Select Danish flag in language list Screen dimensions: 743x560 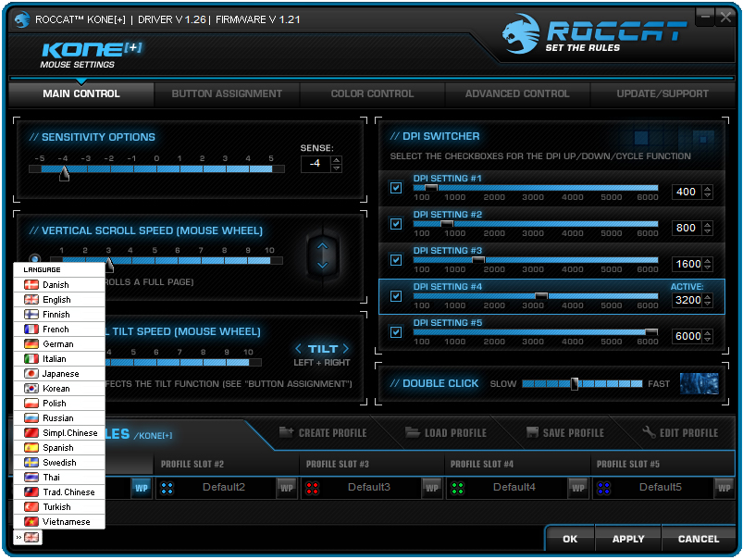point(31,285)
